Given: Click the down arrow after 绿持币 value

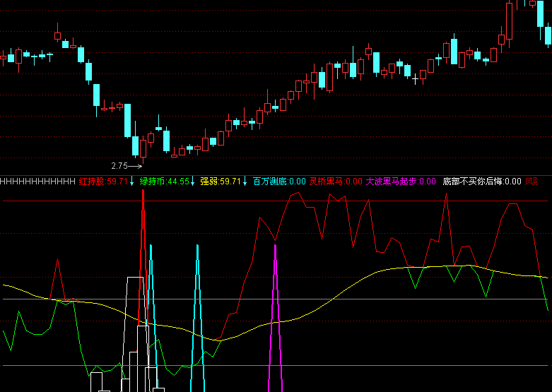Looking at the screenshot, I should pos(193,182).
